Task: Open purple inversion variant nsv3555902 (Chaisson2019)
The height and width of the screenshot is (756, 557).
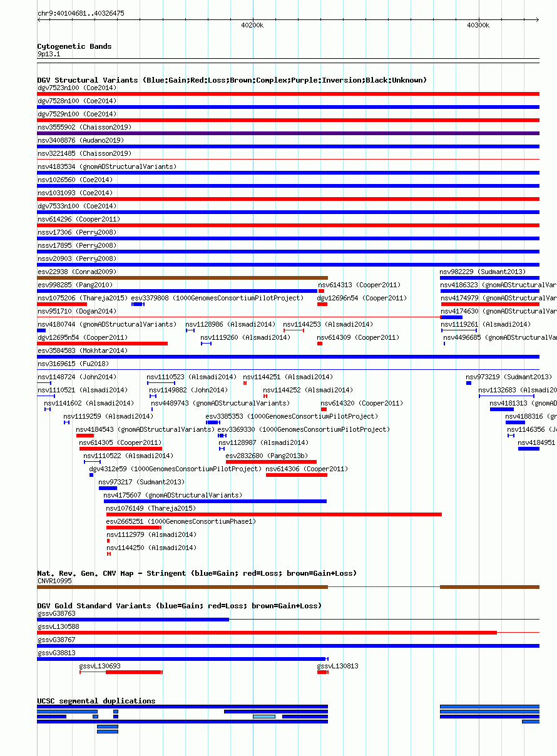Action: (x=288, y=133)
